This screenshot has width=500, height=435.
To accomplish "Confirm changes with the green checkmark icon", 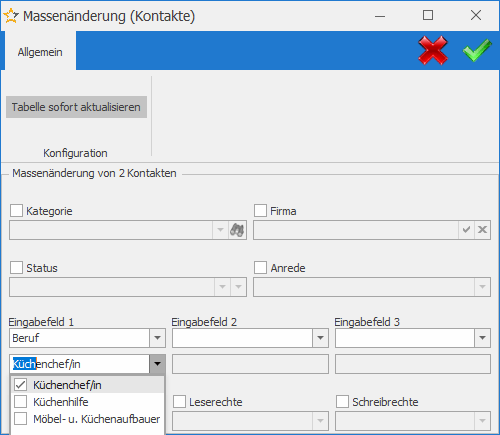I will (477, 50).
